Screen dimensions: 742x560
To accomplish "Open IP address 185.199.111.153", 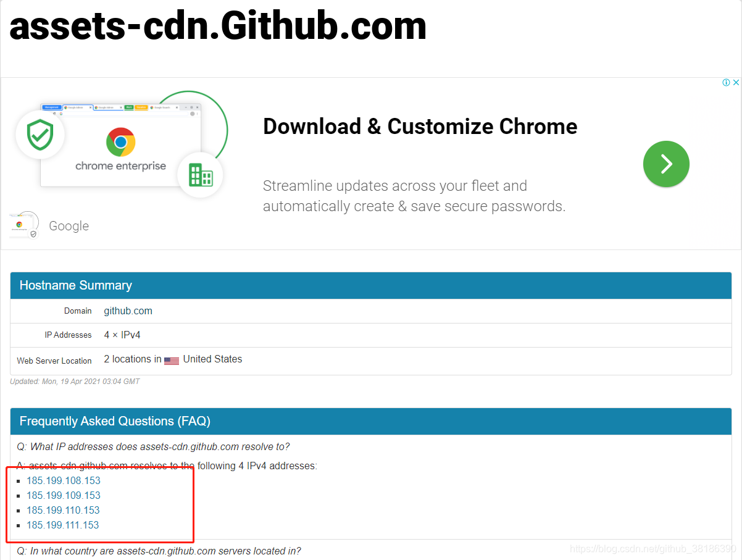I will click(x=63, y=525).
